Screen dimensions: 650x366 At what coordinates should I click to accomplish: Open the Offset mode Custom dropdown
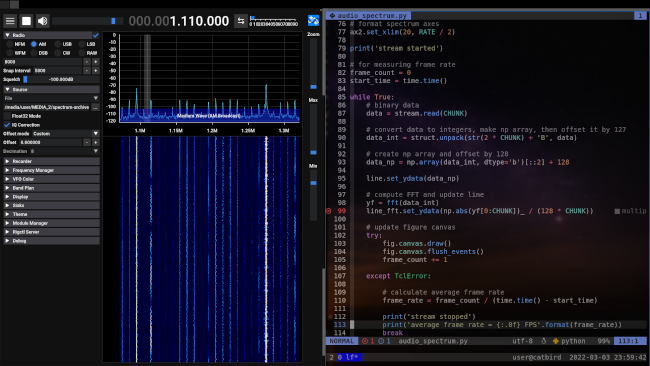click(66, 133)
